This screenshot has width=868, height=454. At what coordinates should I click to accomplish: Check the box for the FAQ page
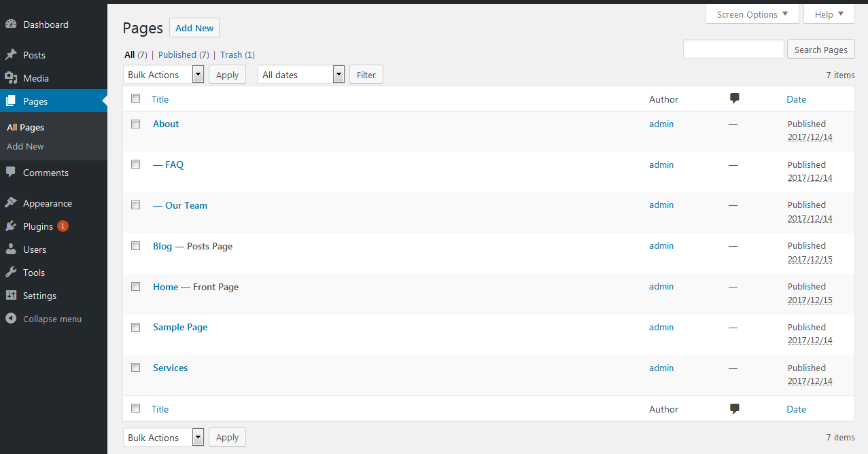(x=136, y=164)
